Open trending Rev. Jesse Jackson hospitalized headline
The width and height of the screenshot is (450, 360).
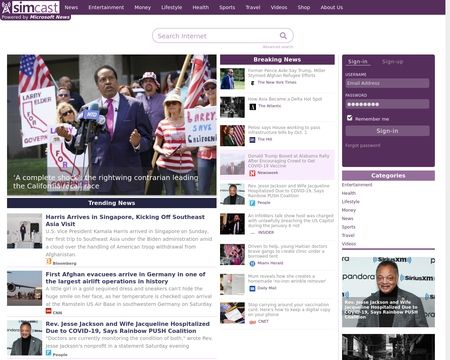pos(128,327)
